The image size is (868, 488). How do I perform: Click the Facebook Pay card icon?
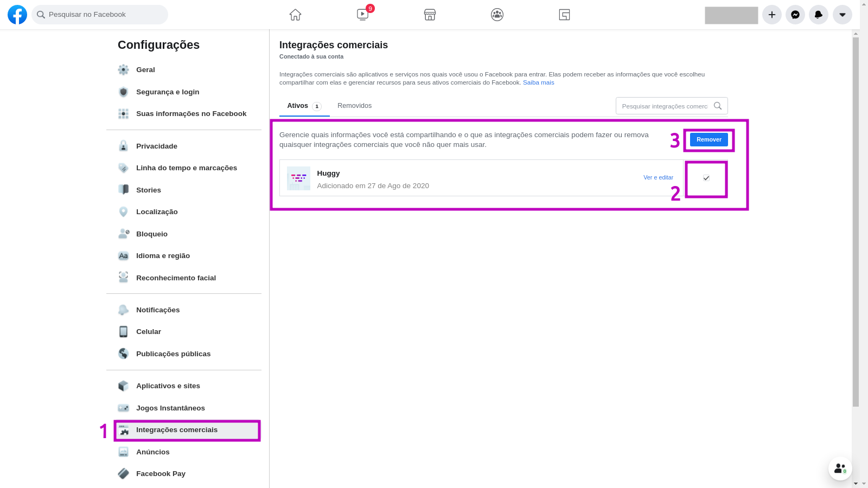pyautogui.click(x=124, y=474)
